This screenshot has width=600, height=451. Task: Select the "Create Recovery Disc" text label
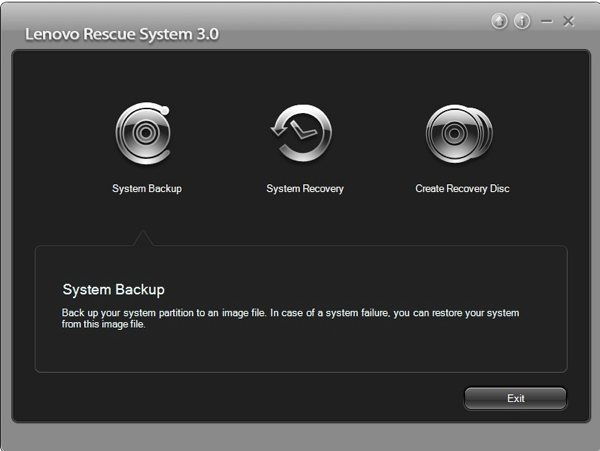coord(462,189)
